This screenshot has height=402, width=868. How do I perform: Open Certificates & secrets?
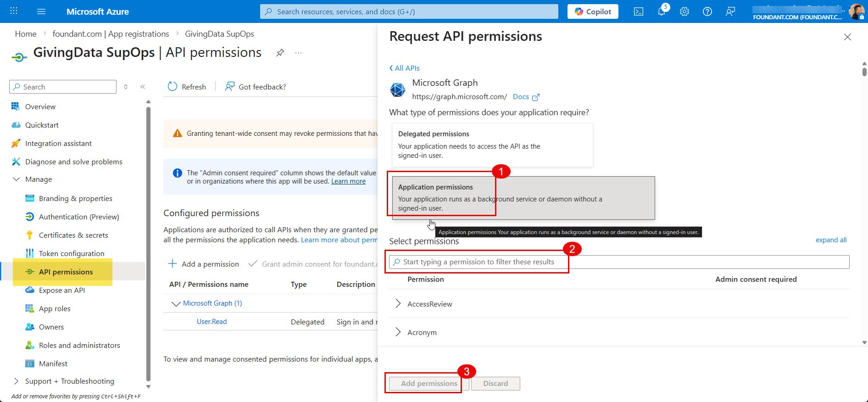click(73, 235)
